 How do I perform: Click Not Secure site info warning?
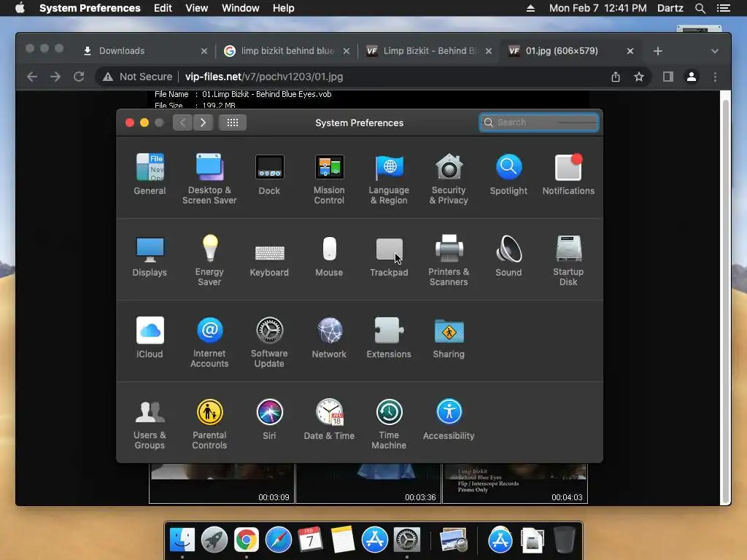pyautogui.click(x=137, y=77)
